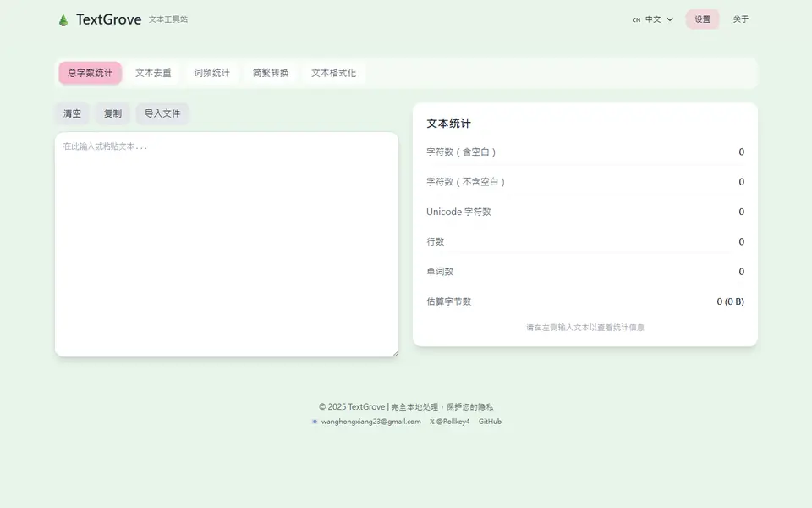Select the 总字数统计 tab
Viewport: 812px width, 508px height.
tap(91, 73)
